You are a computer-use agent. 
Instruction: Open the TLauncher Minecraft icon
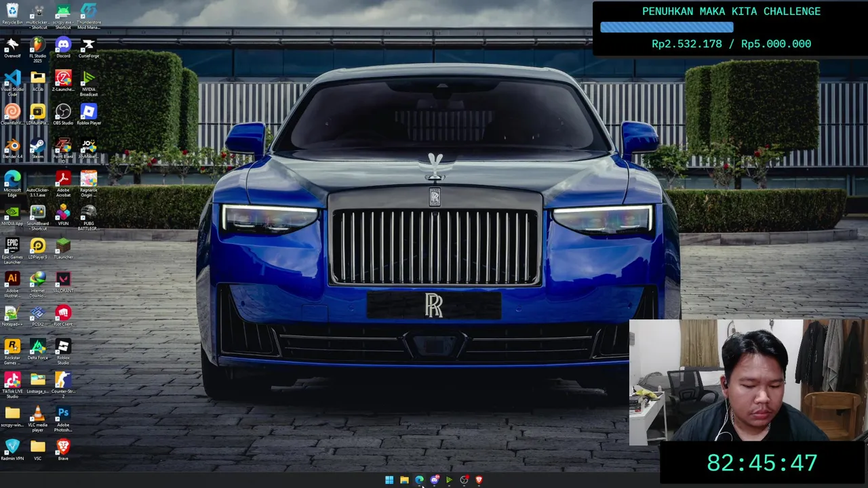(x=63, y=249)
